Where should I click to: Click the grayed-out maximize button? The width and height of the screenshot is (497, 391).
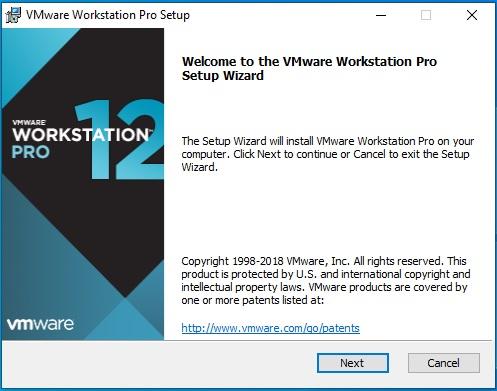click(426, 15)
